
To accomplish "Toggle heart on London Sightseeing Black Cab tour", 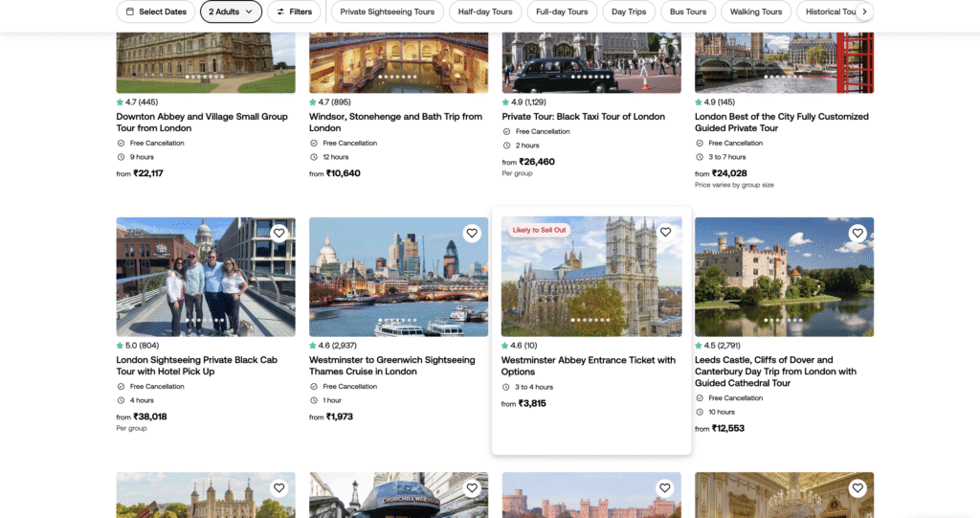I will point(278,233).
